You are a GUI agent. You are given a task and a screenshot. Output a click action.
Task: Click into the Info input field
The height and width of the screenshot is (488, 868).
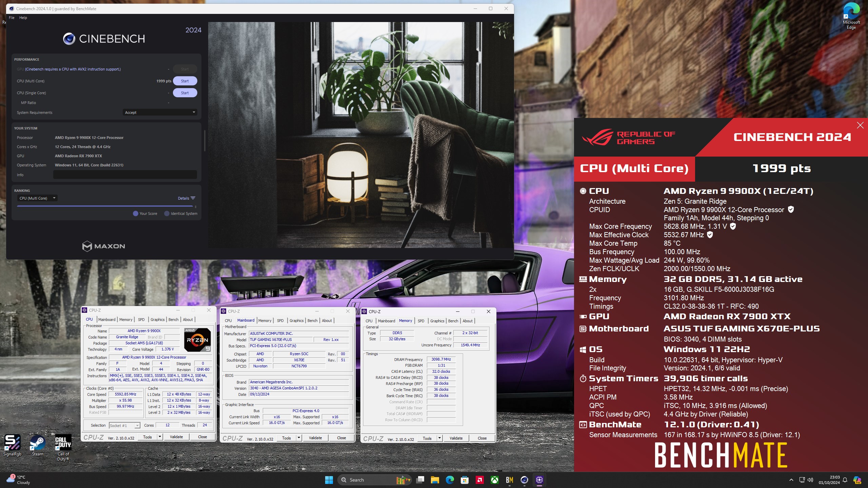tap(125, 175)
